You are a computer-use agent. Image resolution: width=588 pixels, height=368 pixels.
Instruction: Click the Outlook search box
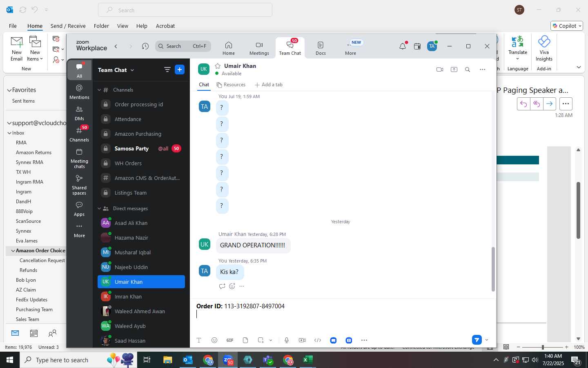click(185, 10)
